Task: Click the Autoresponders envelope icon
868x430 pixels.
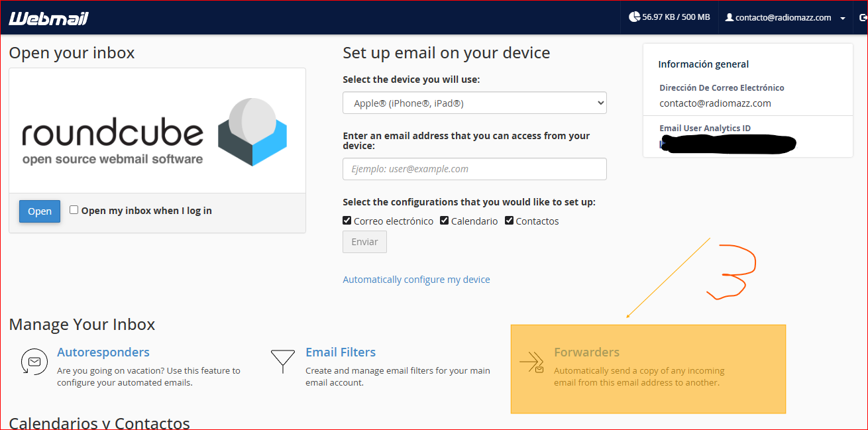Action: coord(34,362)
